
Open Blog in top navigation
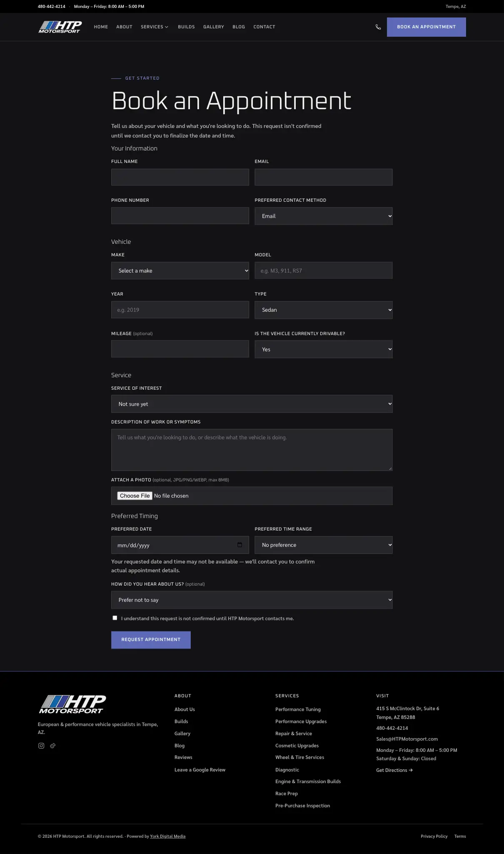(239, 27)
